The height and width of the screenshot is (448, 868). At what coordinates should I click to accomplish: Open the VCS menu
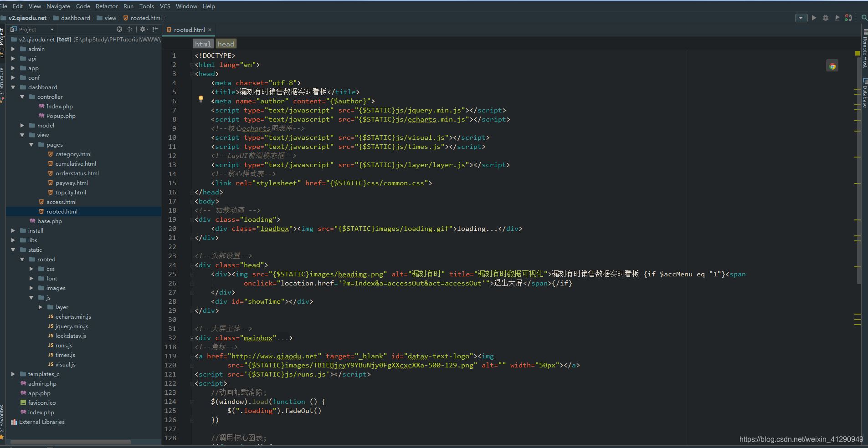[165, 6]
